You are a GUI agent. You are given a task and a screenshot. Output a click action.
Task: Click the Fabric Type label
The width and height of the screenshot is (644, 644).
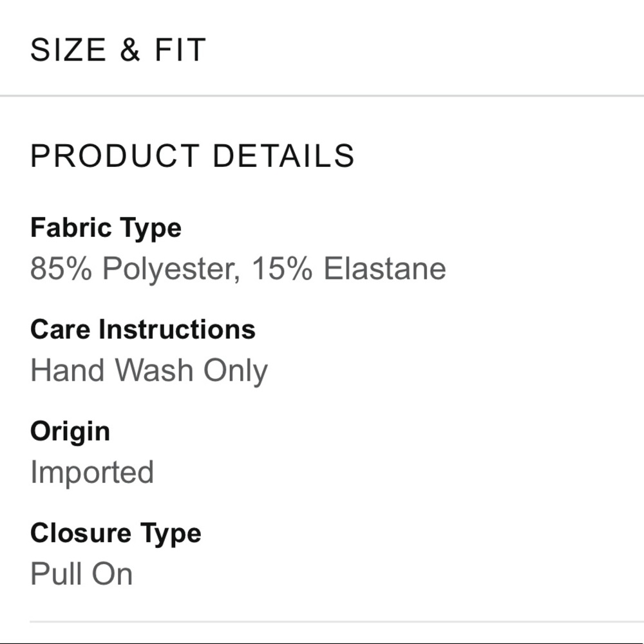click(106, 228)
